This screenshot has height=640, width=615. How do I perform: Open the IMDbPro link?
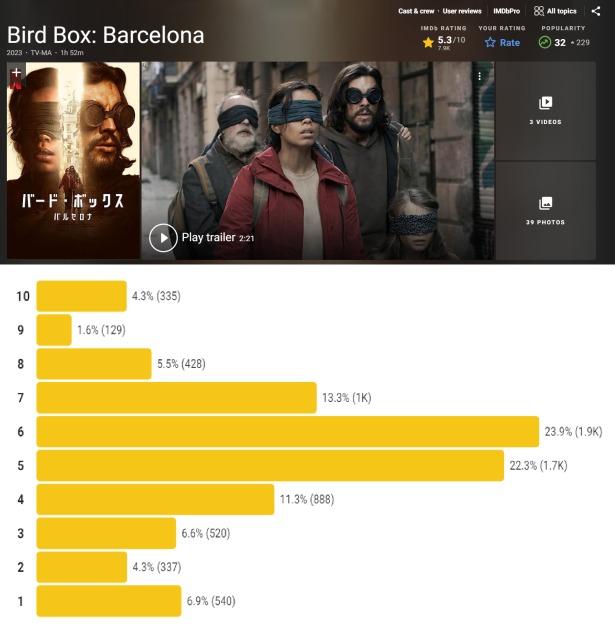tap(506, 11)
